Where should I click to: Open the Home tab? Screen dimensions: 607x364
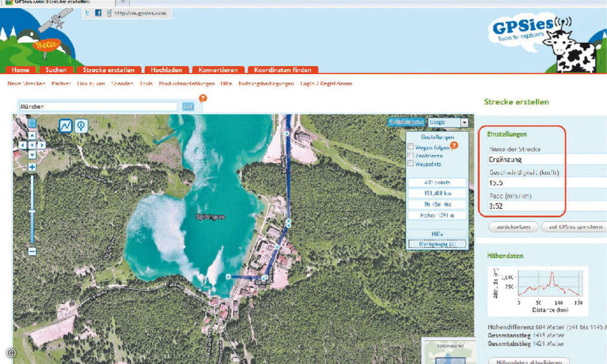click(21, 70)
